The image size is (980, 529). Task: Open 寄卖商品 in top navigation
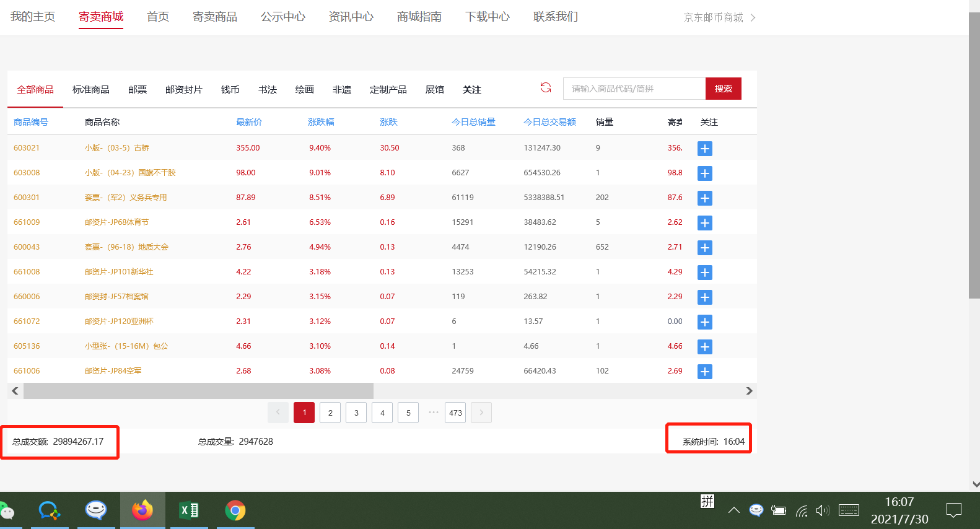click(215, 17)
